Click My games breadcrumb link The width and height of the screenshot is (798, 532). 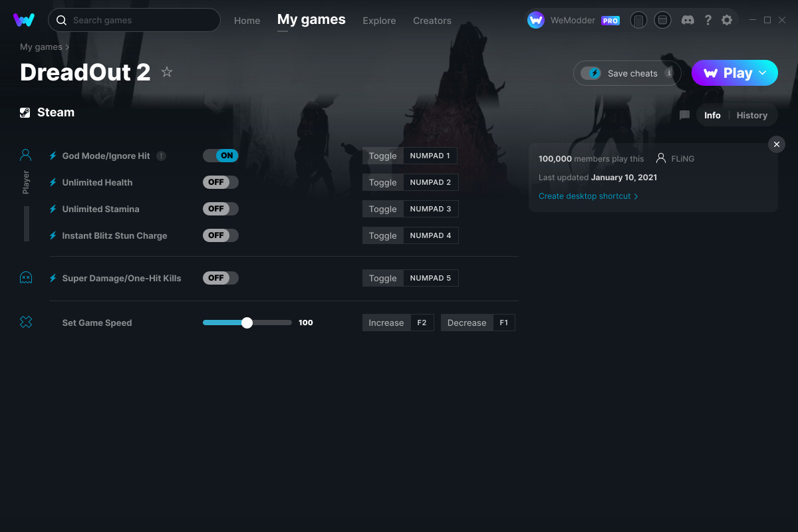[x=41, y=47]
